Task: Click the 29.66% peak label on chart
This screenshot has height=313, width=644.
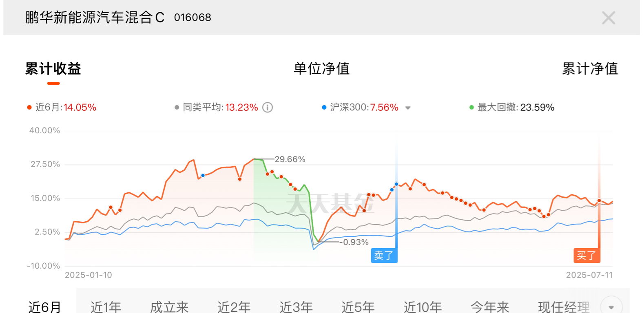Action: [x=290, y=159]
